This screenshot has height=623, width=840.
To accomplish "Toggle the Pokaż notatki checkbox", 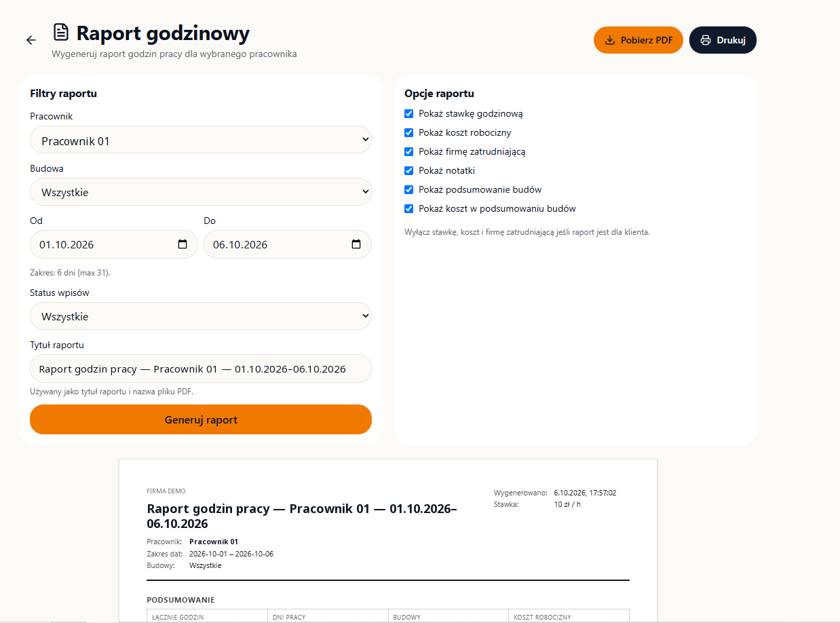I will pyautogui.click(x=408, y=170).
